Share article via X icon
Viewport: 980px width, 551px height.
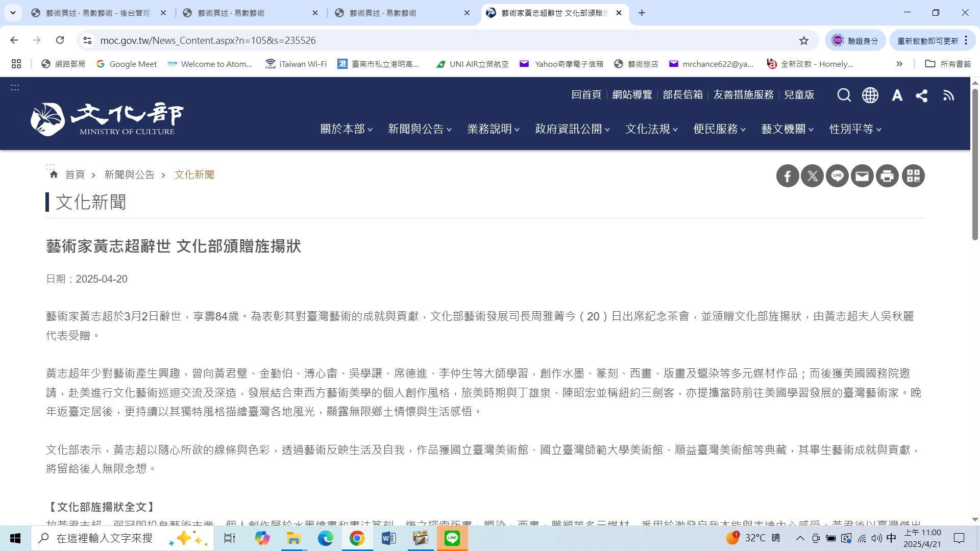[813, 176]
